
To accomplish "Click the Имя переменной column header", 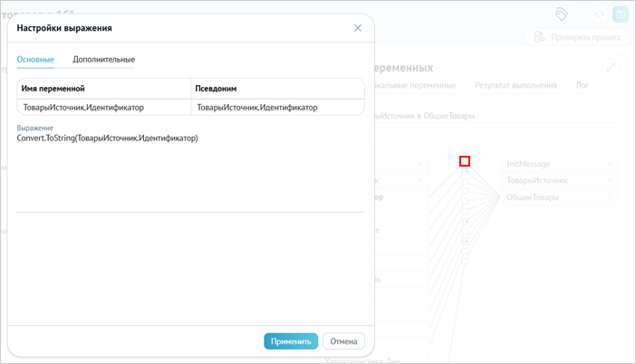I will click(104, 89).
